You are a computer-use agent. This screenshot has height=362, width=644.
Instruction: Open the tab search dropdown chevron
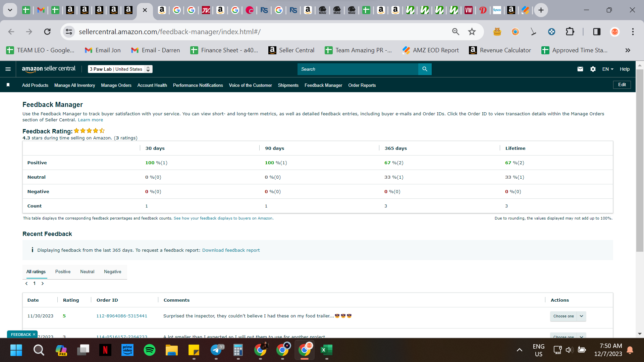10,10
